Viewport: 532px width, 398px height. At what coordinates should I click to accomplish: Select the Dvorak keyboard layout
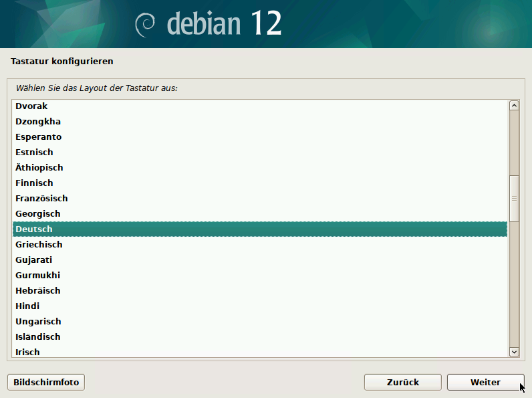coord(260,106)
